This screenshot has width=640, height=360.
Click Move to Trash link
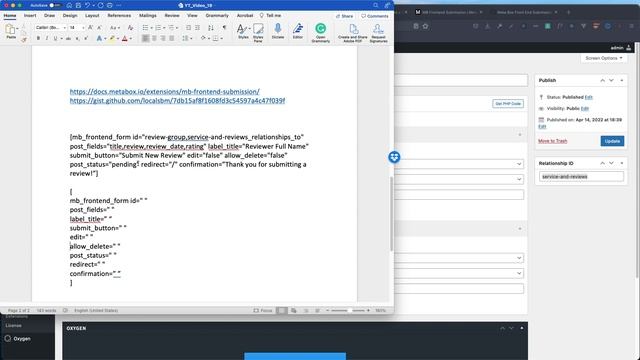(552, 141)
